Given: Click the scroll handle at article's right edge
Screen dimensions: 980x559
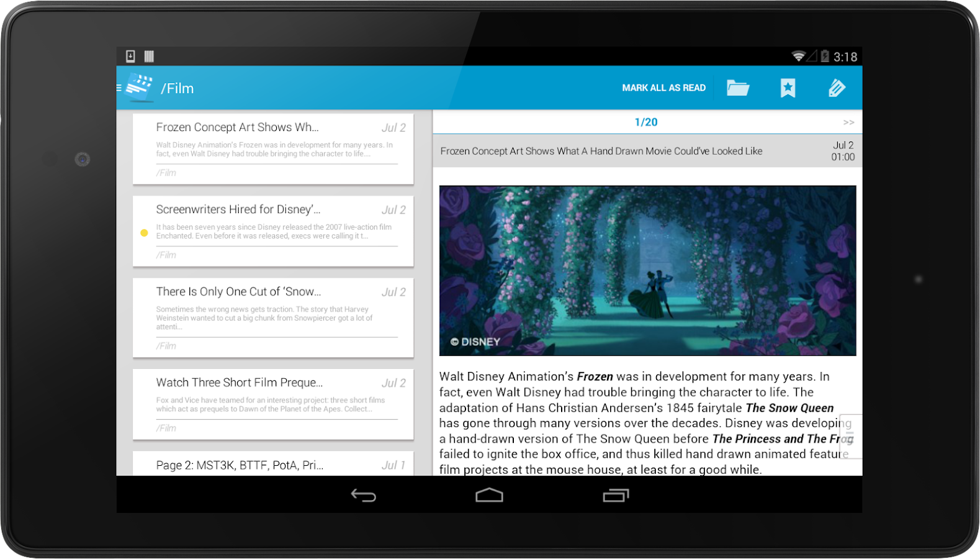Looking at the screenshot, I should tap(851, 436).
